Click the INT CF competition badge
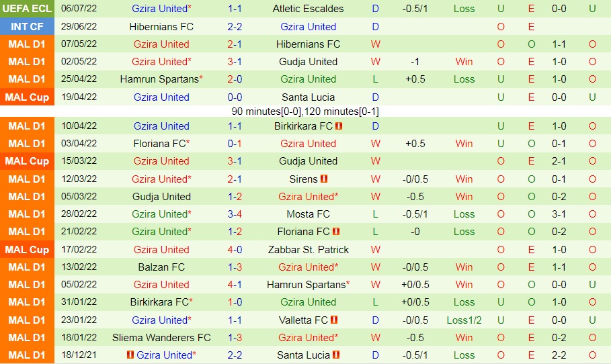This screenshot has width=611, height=364. coord(28,27)
